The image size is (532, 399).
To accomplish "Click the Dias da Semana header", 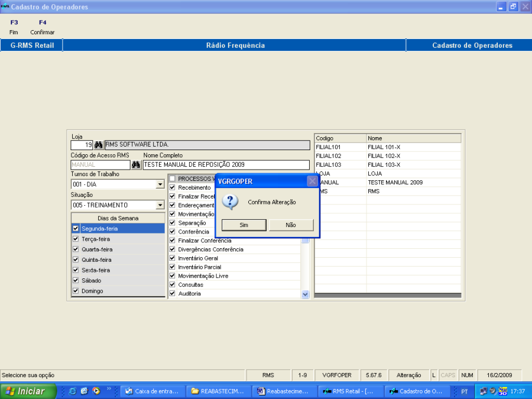I will [x=118, y=218].
